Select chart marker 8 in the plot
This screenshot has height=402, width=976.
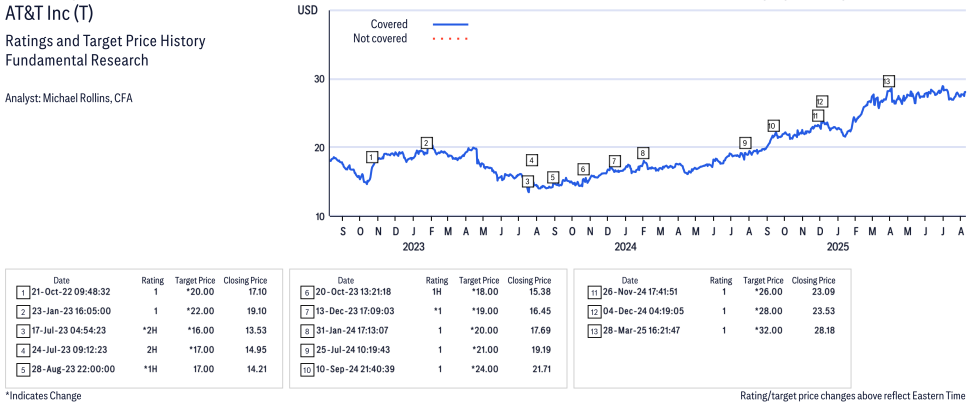click(643, 153)
